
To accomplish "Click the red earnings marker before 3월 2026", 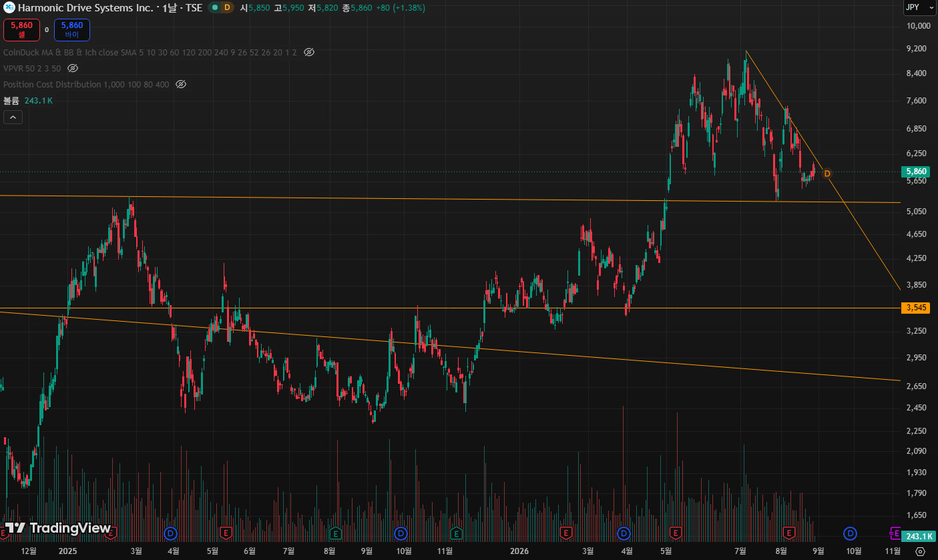I will tap(567, 533).
